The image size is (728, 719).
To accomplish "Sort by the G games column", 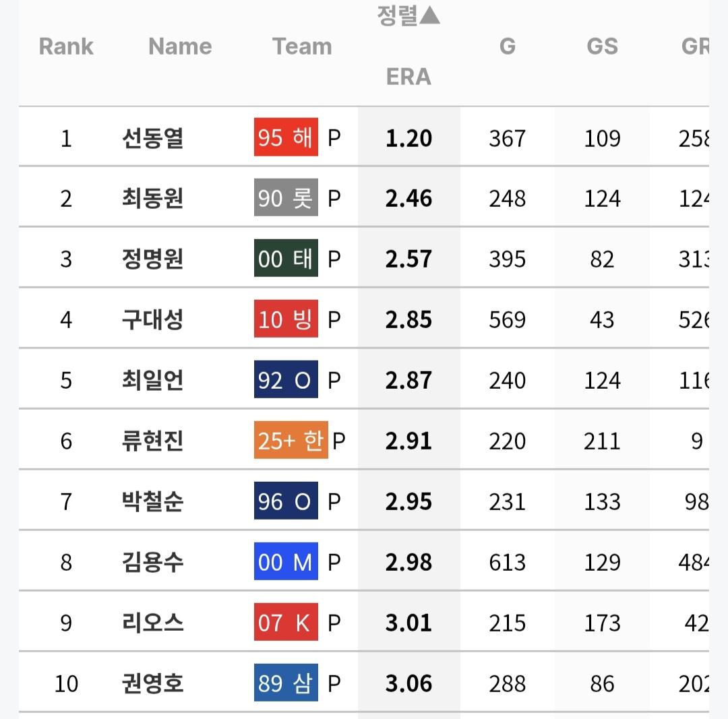I will (508, 46).
